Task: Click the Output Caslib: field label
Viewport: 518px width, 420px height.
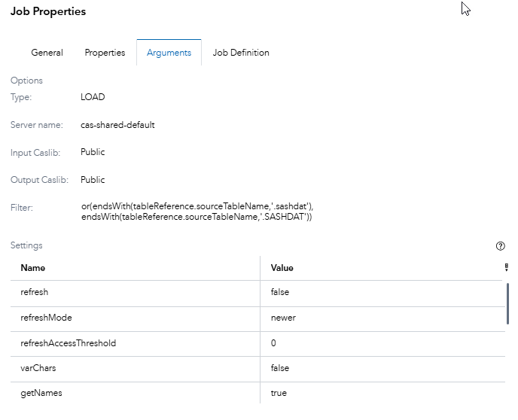Action: click(x=39, y=180)
